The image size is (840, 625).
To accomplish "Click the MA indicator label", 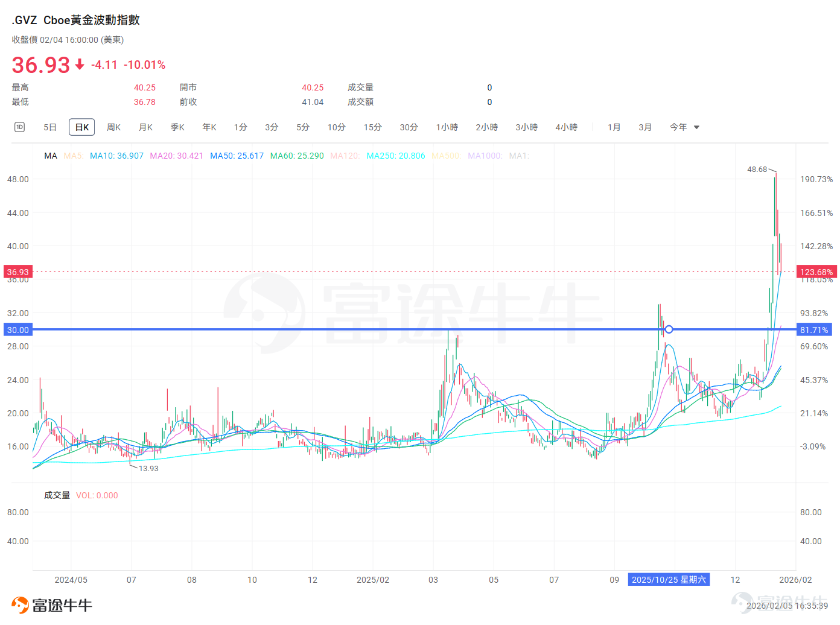I will (x=51, y=156).
